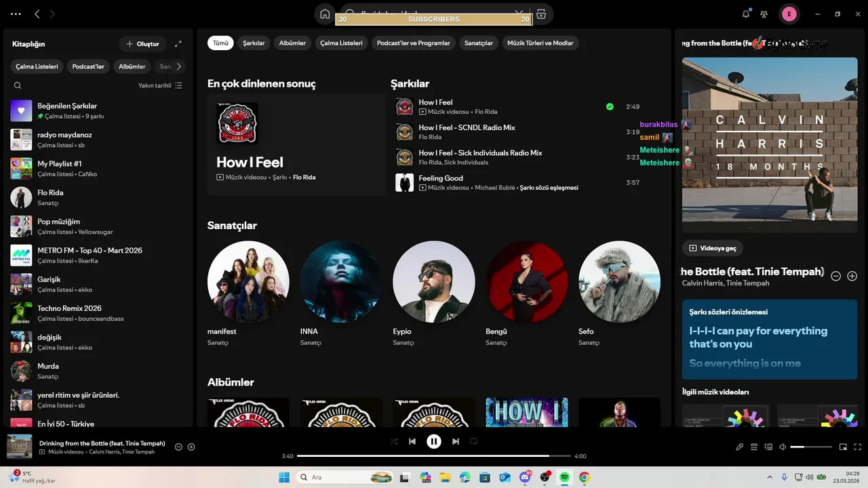This screenshot has width=868, height=488.
Task: Open the Oluştur create menu
Action: click(142, 44)
